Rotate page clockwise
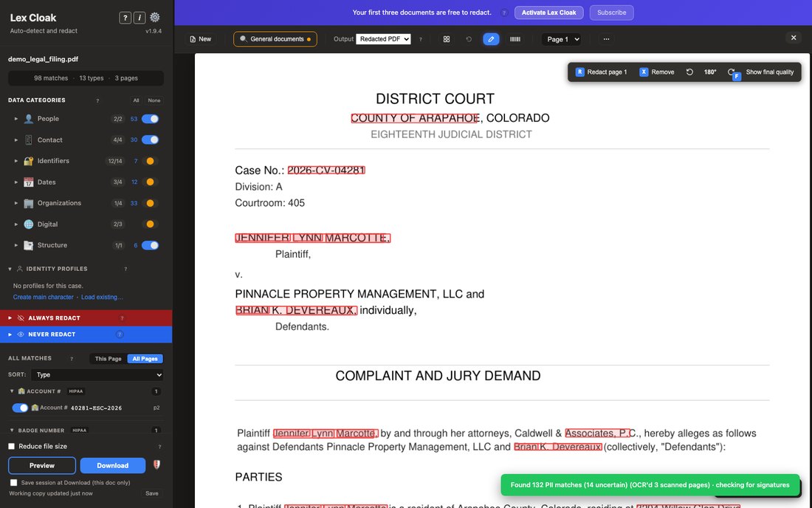812x508 pixels. coord(731,72)
